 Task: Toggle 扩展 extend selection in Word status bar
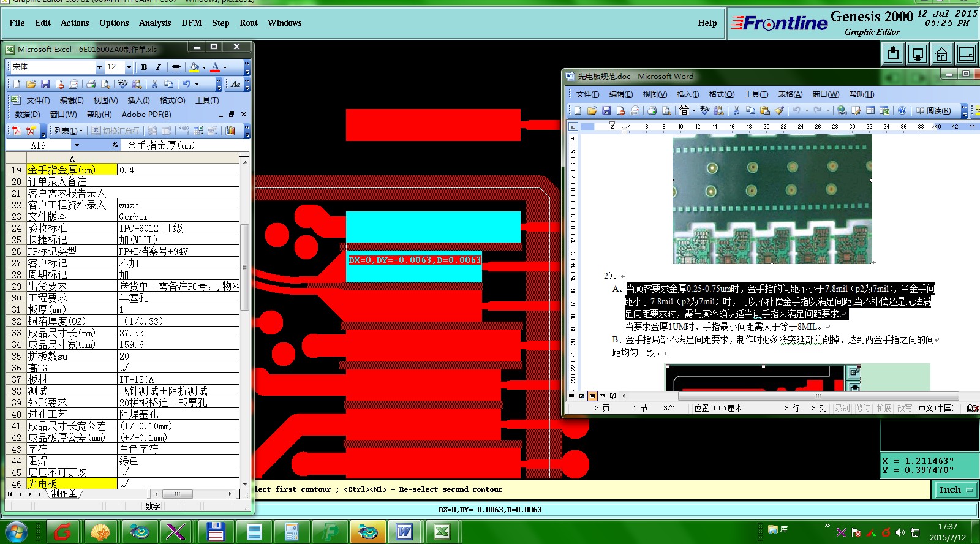click(884, 408)
